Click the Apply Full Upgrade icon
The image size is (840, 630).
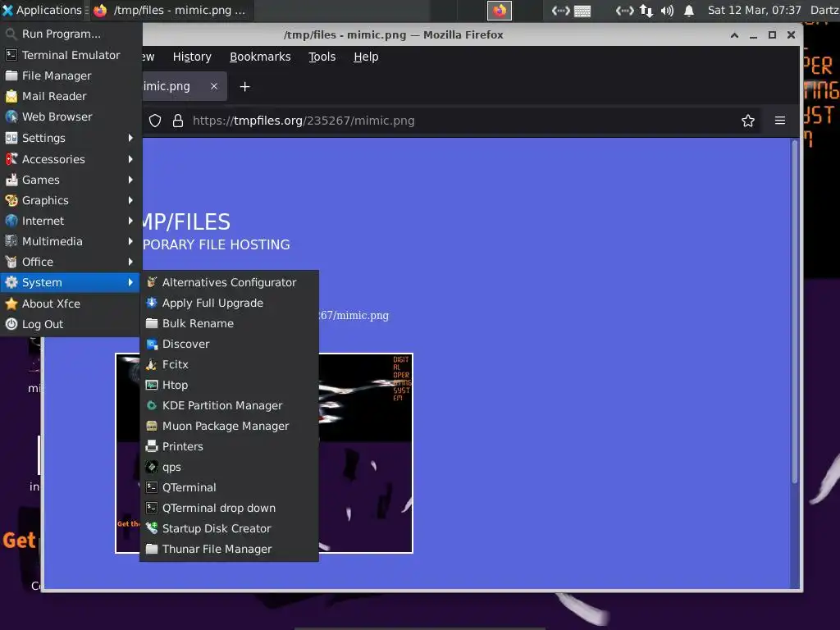(x=152, y=303)
